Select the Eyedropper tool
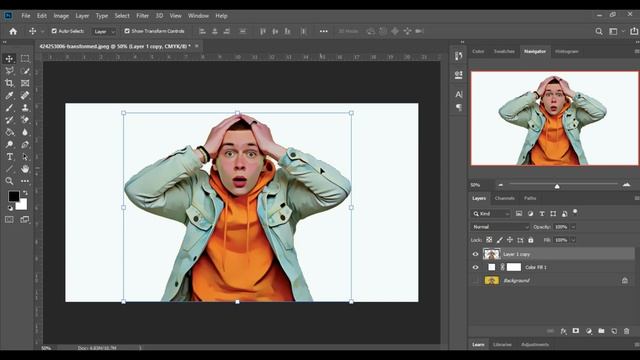The height and width of the screenshot is (360, 640). click(x=9, y=96)
